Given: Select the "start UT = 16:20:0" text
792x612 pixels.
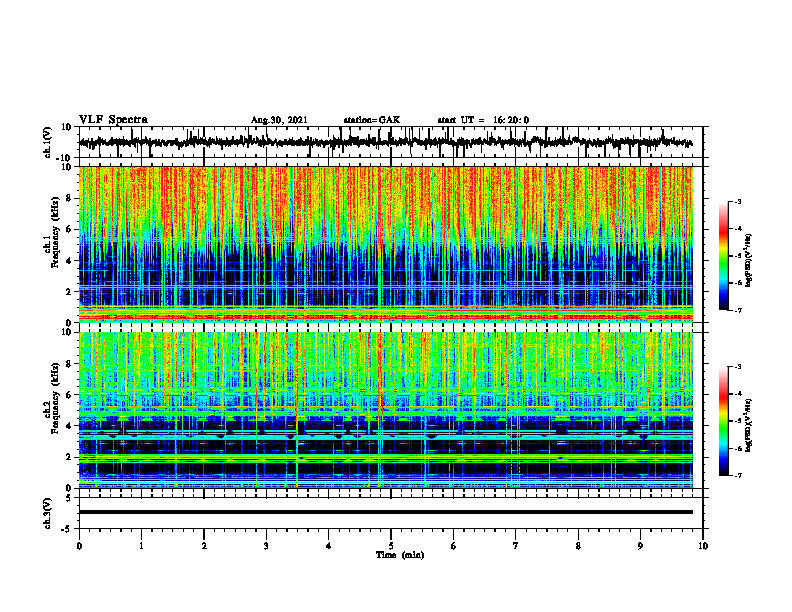Looking at the screenshot, I should pyautogui.click(x=483, y=120).
